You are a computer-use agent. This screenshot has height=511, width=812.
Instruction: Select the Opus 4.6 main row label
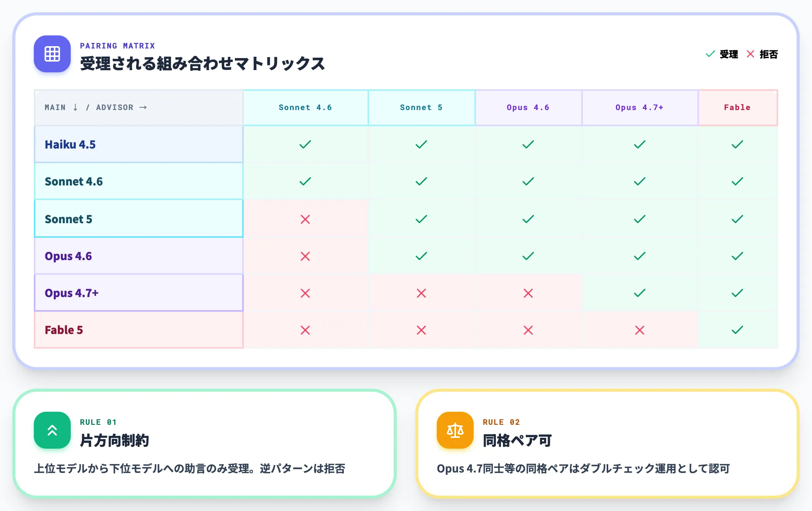[138, 256]
